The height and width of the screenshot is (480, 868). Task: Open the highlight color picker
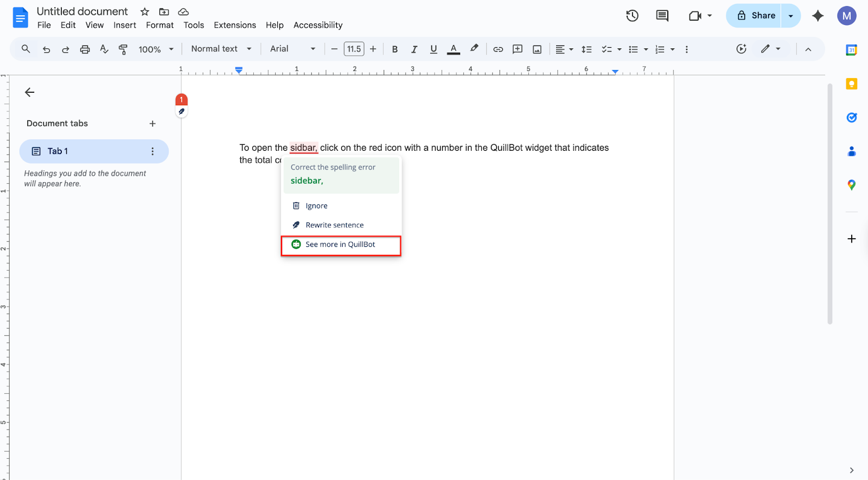[x=474, y=49]
